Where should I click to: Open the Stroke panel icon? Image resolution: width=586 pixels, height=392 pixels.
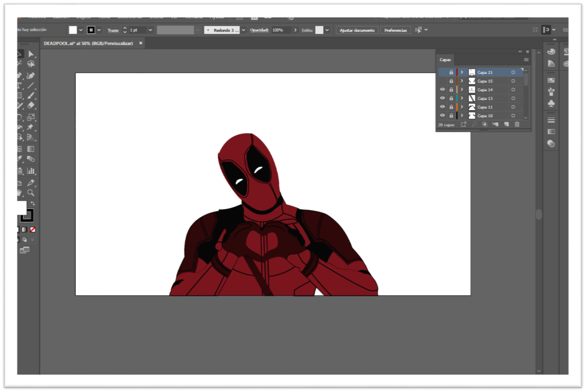(x=551, y=120)
